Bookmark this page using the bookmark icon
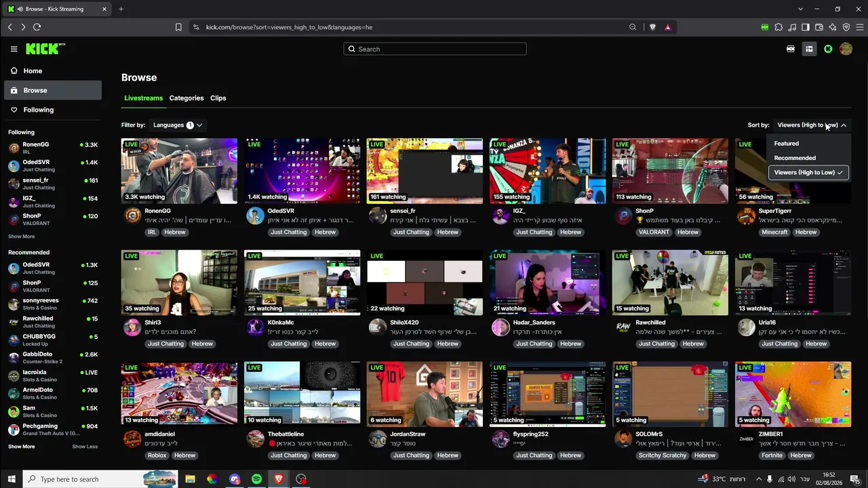 point(178,27)
